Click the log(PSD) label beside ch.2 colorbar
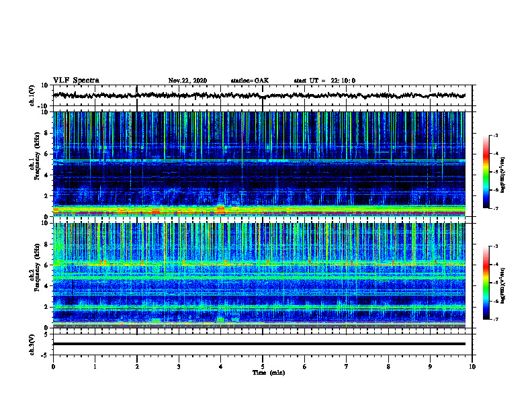 [x=502, y=285]
